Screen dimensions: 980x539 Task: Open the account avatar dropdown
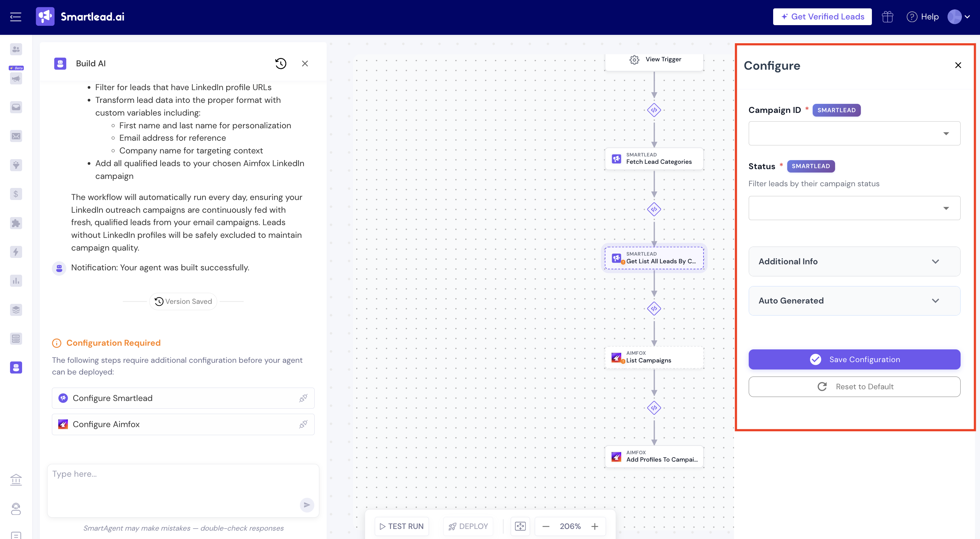959,17
